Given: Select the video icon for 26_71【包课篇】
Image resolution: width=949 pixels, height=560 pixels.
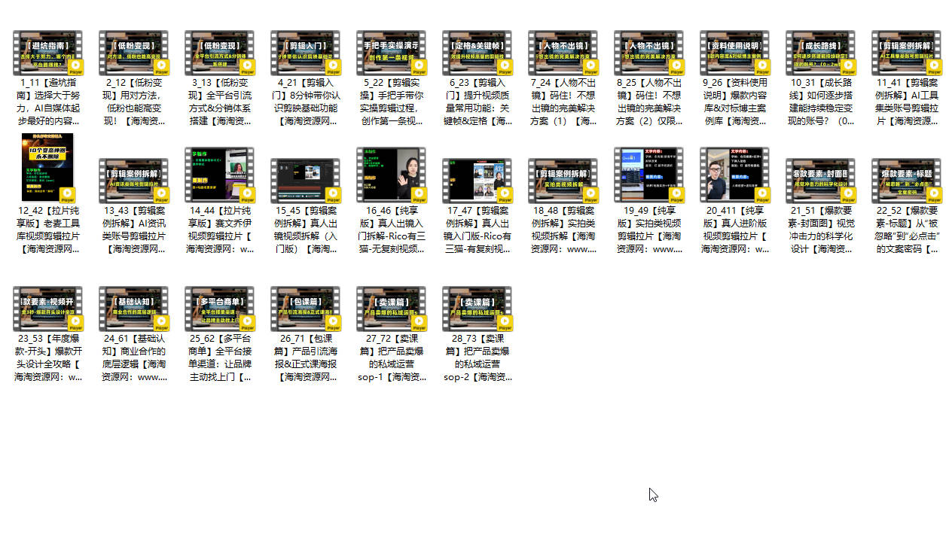Looking at the screenshot, I should pos(306,309).
